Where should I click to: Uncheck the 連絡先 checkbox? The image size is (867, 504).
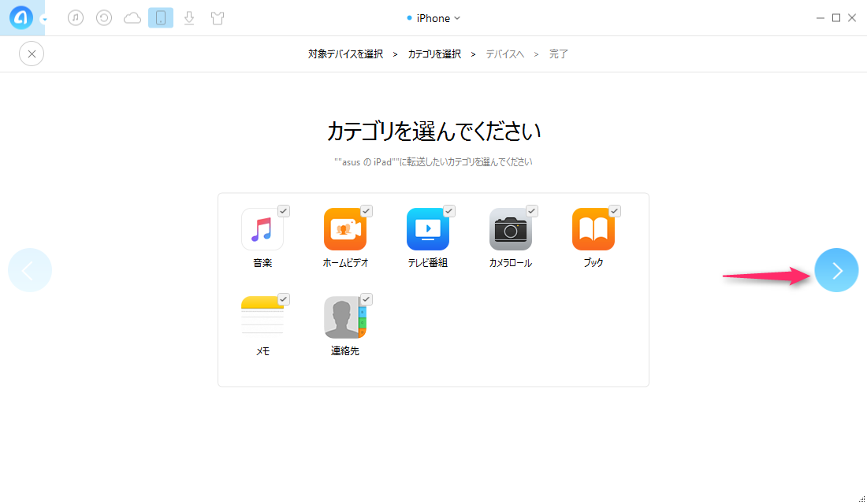click(x=366, y=299)
